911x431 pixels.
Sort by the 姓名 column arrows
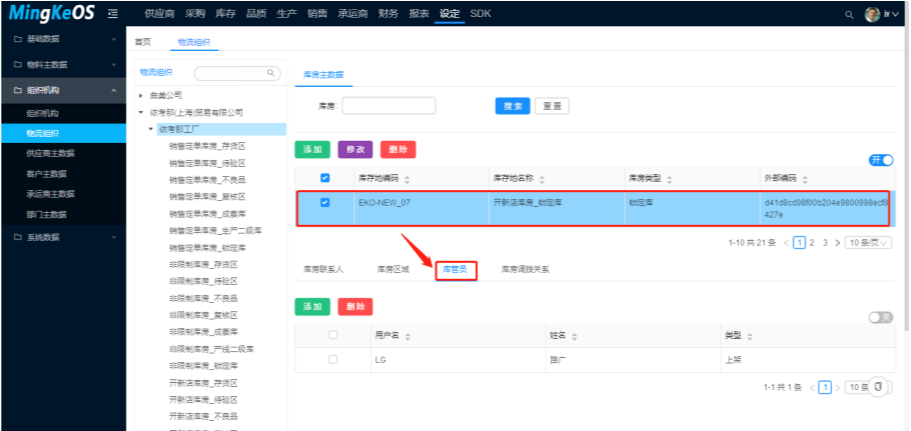[x=574, y=336]
